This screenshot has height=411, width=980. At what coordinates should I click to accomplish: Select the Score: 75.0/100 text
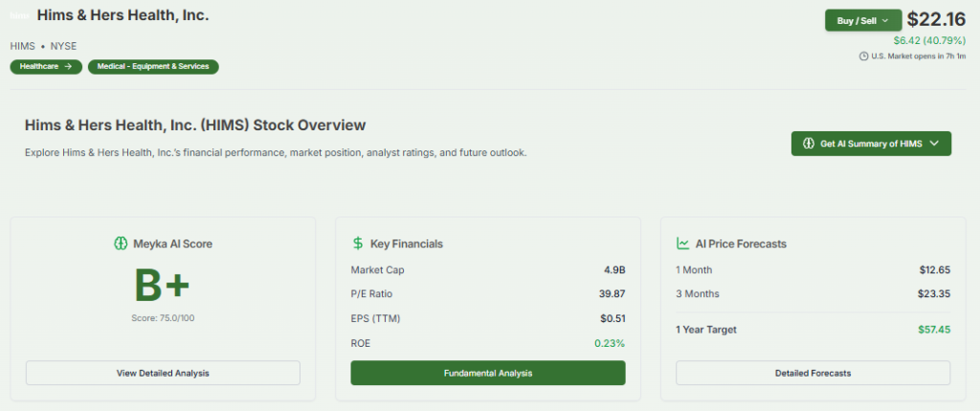click(163, 318)
